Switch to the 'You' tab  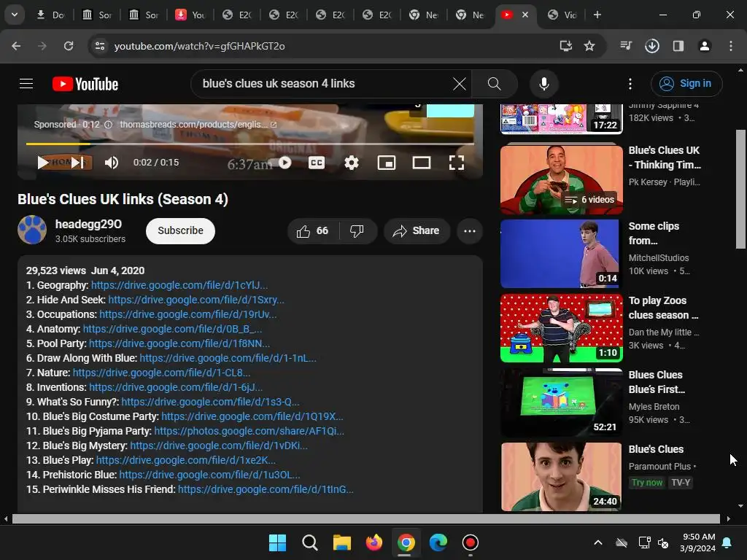190,15
